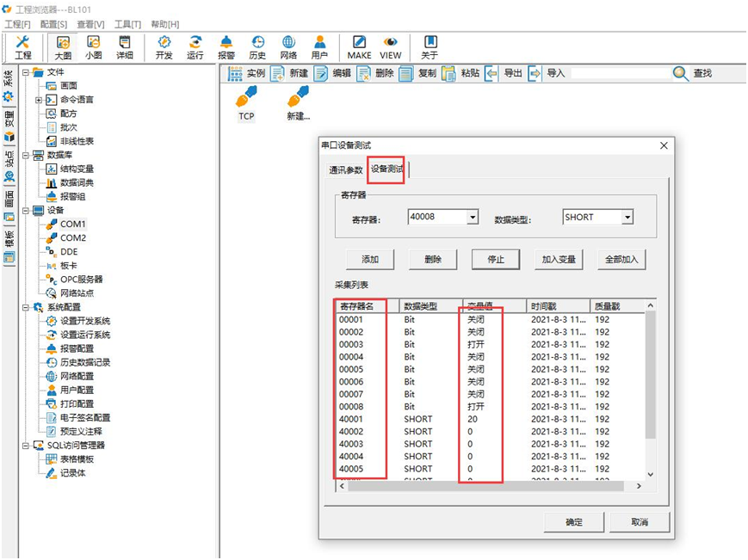
Task: Open the 帮助[H] menu
Action: pos(165,24)
